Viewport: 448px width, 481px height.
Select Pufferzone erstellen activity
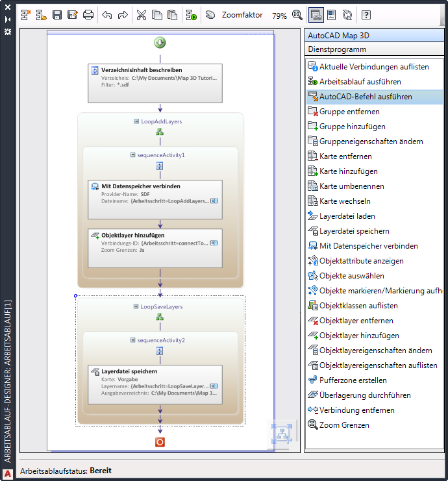pos(375,380)
